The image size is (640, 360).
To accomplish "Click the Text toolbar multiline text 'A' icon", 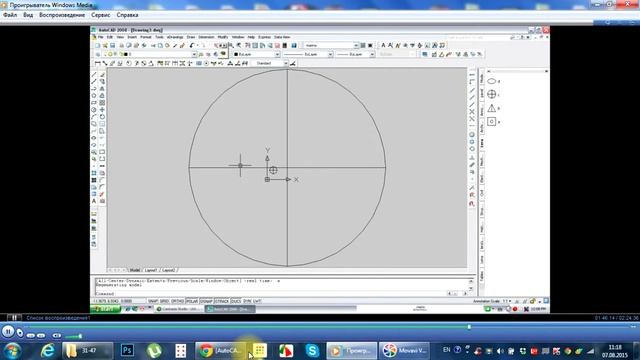I will [383, 45].
